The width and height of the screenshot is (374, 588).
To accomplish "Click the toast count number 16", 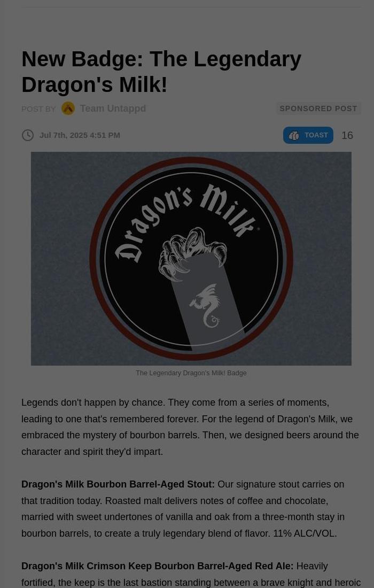I will pos(347,135).
